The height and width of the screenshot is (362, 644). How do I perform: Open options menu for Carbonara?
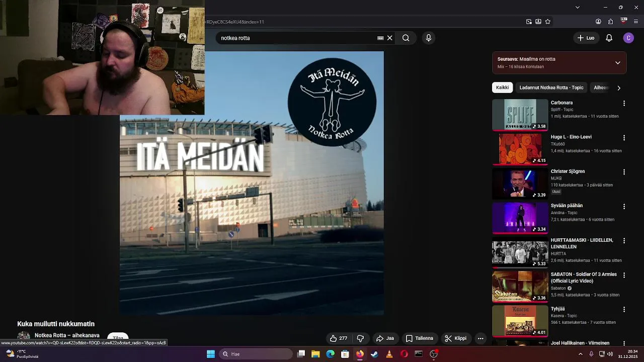[x=624, y=103]
